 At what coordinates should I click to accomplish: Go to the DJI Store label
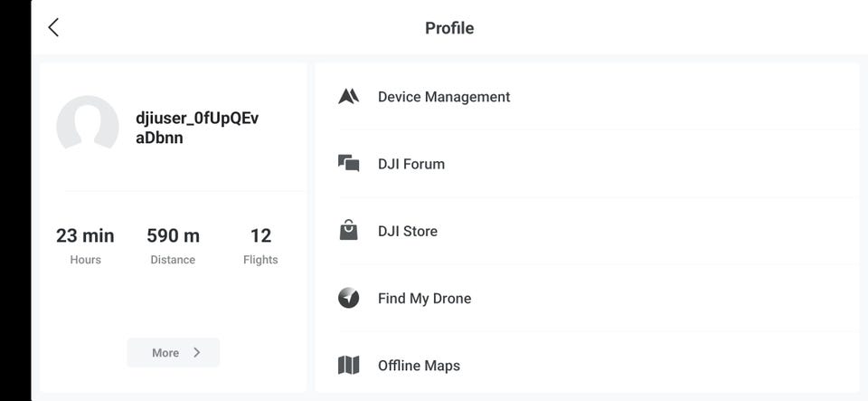(x=408, y=231)
